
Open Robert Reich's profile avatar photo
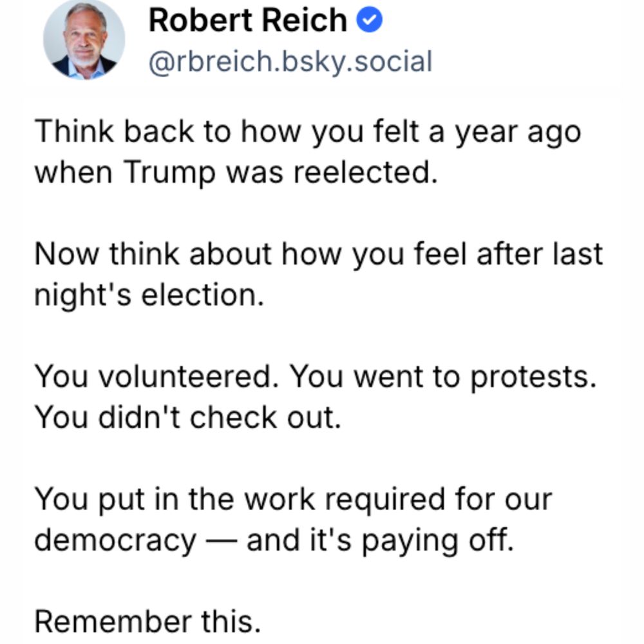[84, 39]
